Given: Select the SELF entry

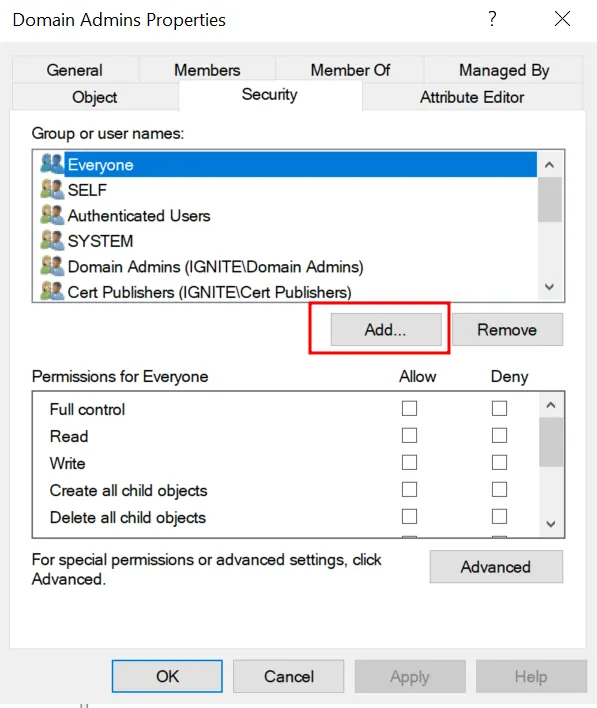Looking at the screenshot, I should (x=288, y=190).
